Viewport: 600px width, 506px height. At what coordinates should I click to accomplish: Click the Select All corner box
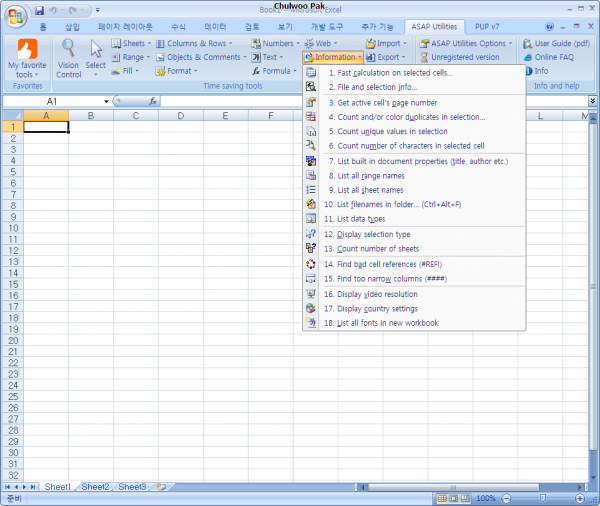coord(13,116)
